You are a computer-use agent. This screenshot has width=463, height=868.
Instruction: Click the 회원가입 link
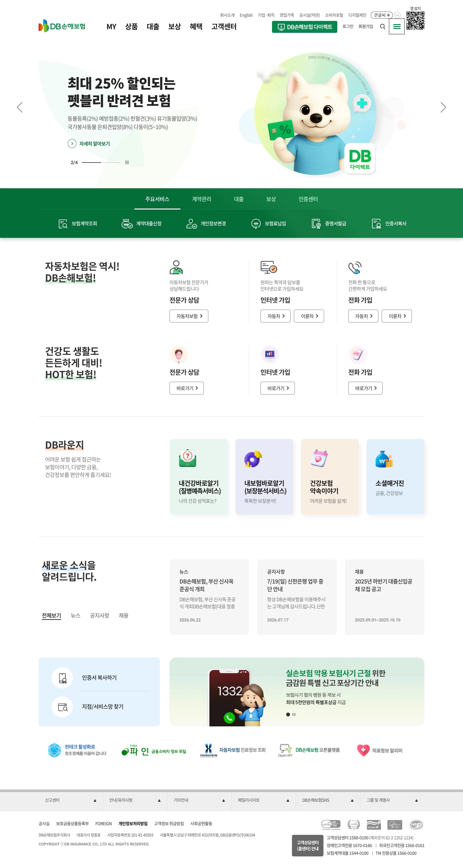click(x=366, y=26)
